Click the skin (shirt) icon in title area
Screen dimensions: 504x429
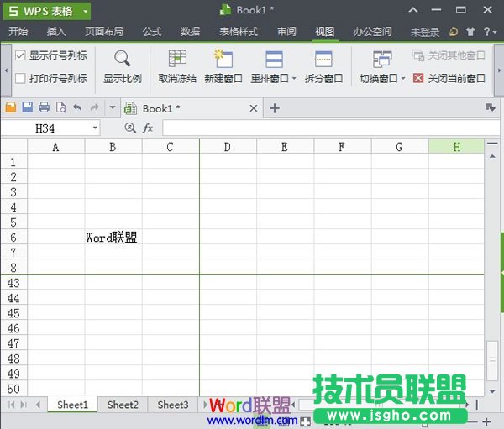(470, 32)
